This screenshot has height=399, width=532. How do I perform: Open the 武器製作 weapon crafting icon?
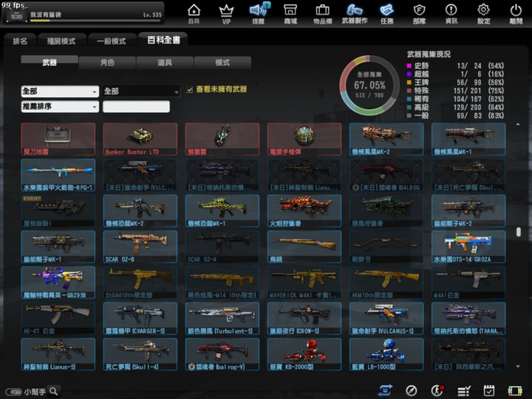pos(355,13)
